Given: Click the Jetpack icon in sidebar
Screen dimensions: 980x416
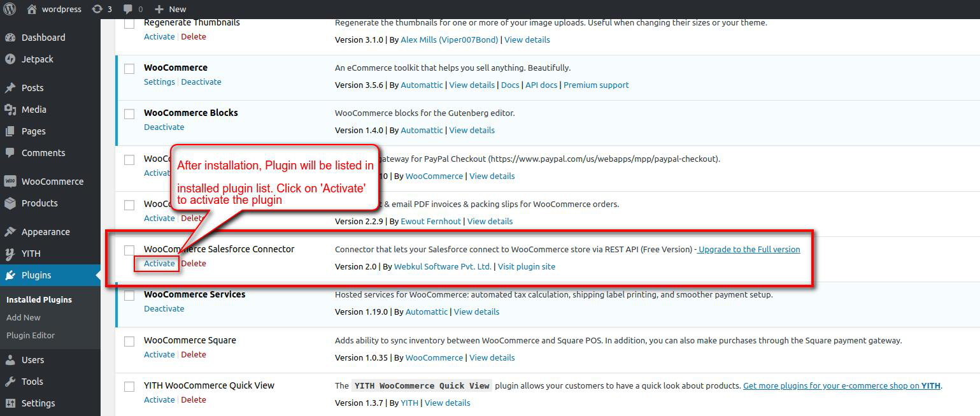Looking at the screenshot, I should pyautogui.click(x=10, y=59).
